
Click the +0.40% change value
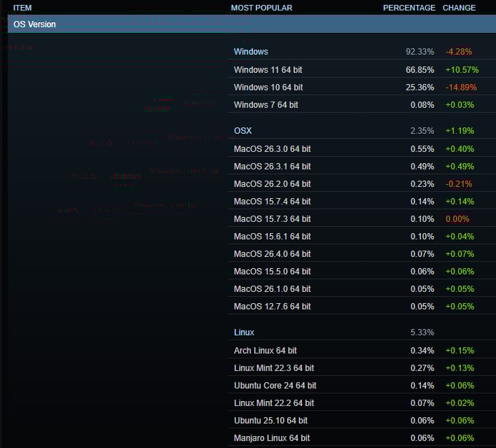point(460,148)
